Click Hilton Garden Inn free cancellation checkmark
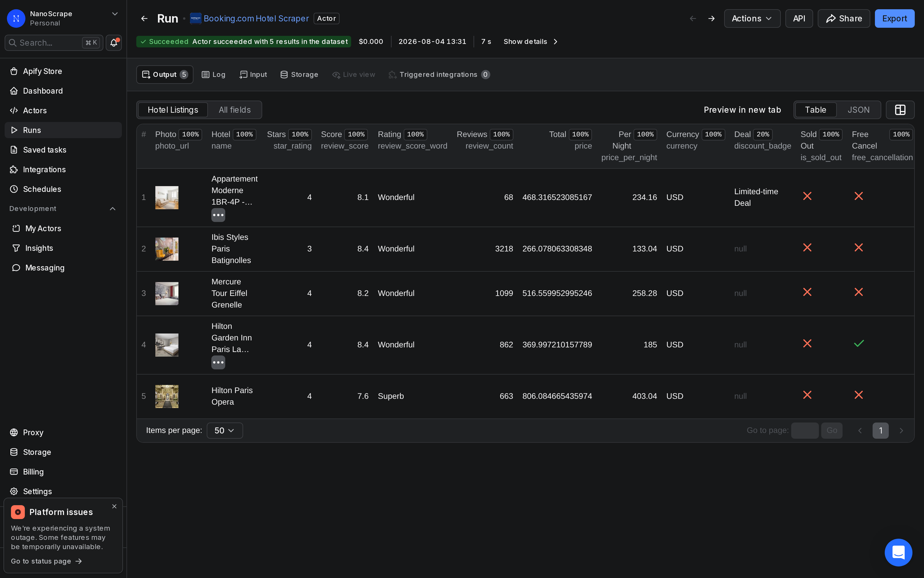 point(859,344)
